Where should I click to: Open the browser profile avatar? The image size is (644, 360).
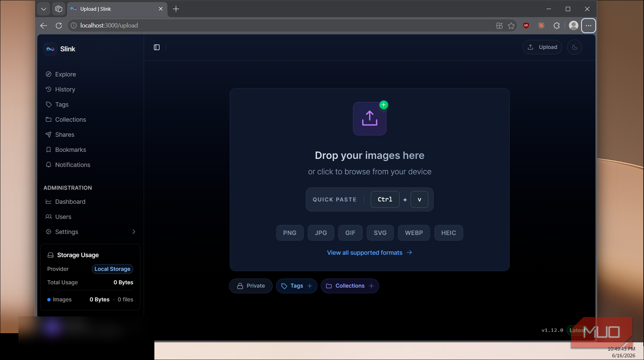click(x=574, y=25)
